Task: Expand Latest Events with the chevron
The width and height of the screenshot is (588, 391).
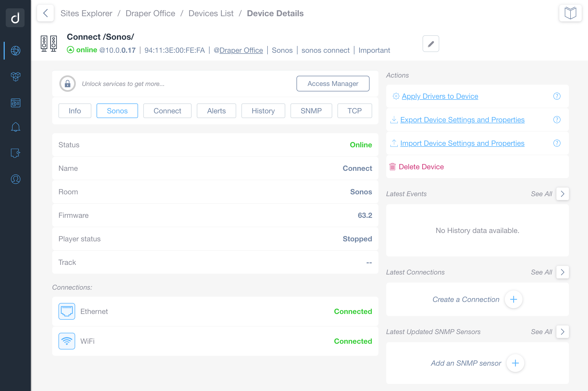Action: [563, 194]
